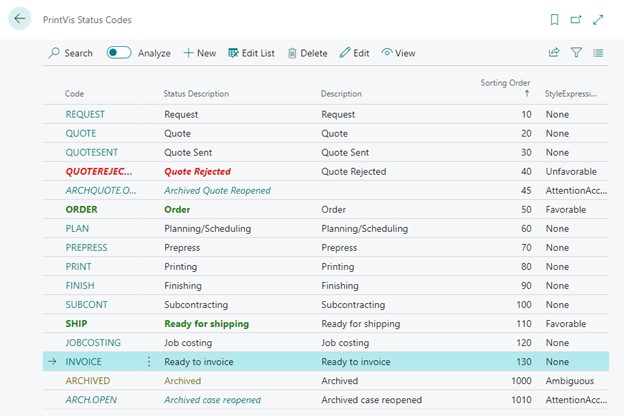Open the filter pane funnel icon
624x416 pixels.
(x=576, y=53)
